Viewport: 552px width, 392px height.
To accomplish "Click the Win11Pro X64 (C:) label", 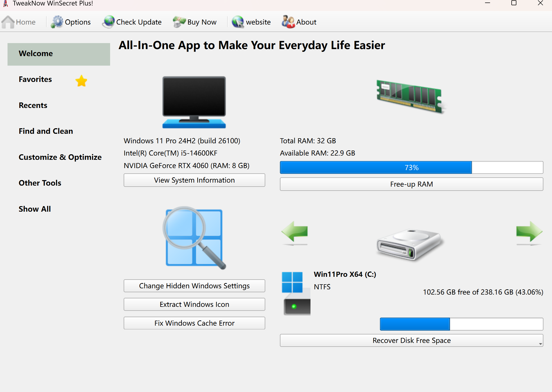I will coord(345,274).
